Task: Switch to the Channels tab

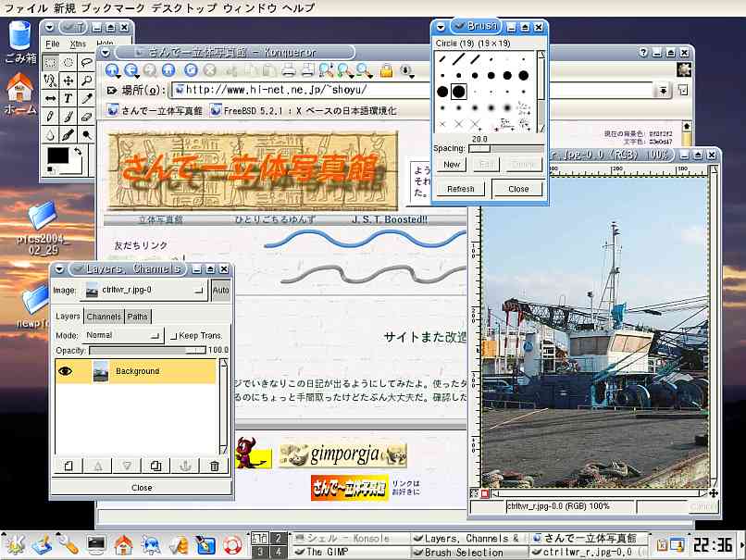Action: pos(104,317)
